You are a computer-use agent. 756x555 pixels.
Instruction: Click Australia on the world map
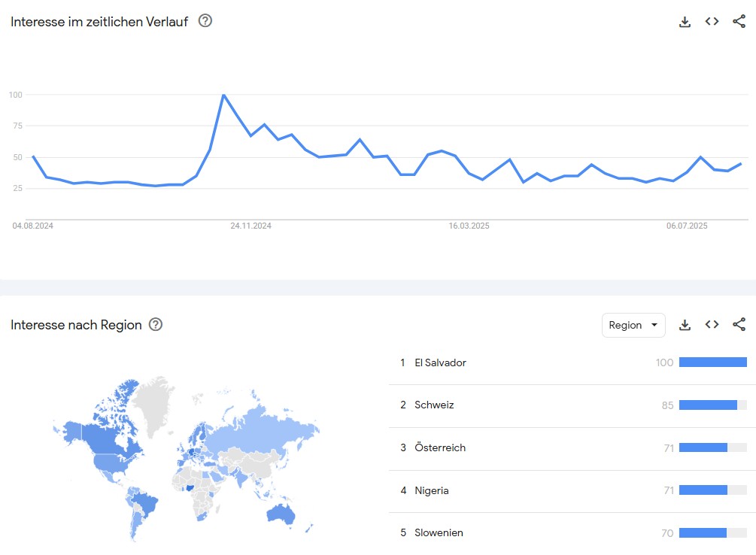(281, 514)
